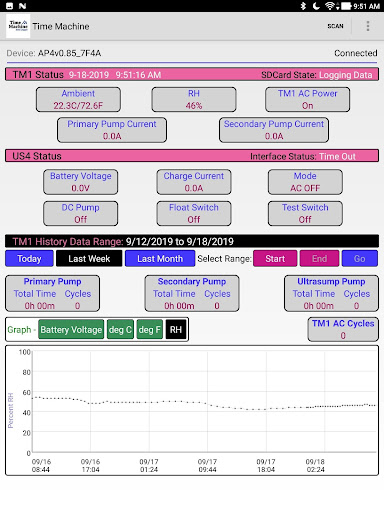Tap the Time Machine app logo icon
Viewport: 384px width, 512px height.
pyautogui.click(x=18, y=26)
